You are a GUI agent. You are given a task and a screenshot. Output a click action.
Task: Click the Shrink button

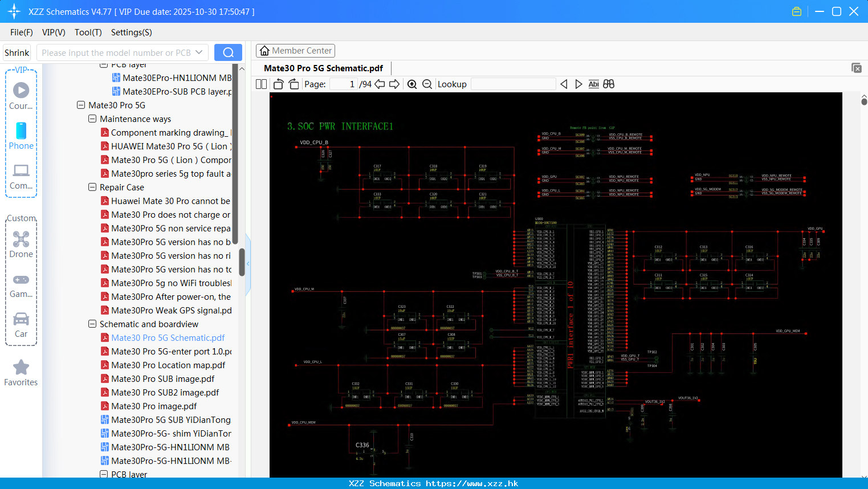(17, 52)
